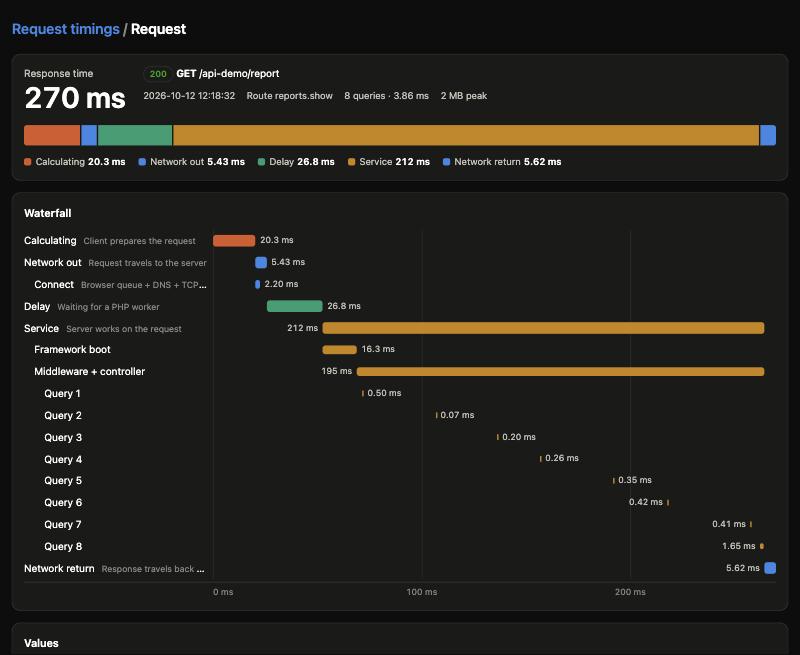This screenshot has height=655, width=800.
Task: Click the "2 MB peak" memory stat
Action: pyautogui.click(x=464, y=96)
